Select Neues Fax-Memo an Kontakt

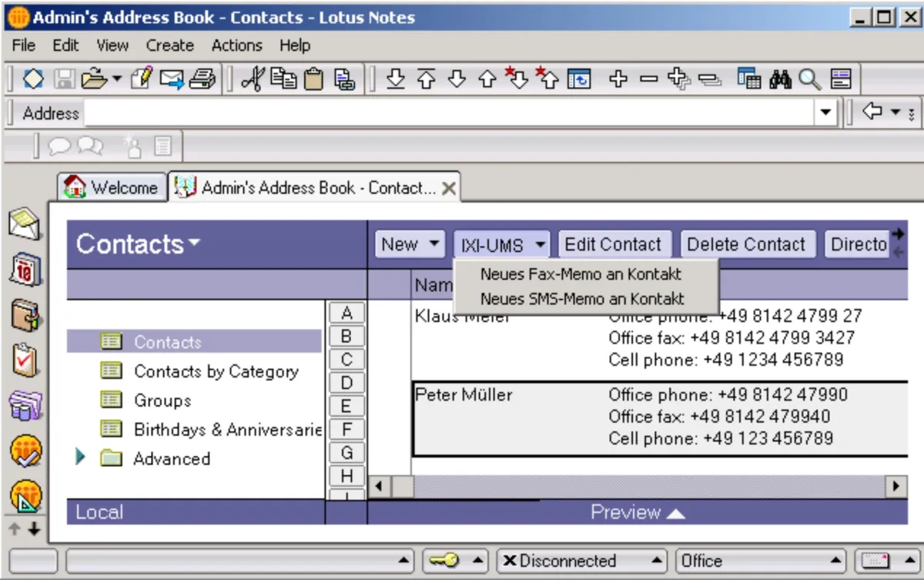580,273
